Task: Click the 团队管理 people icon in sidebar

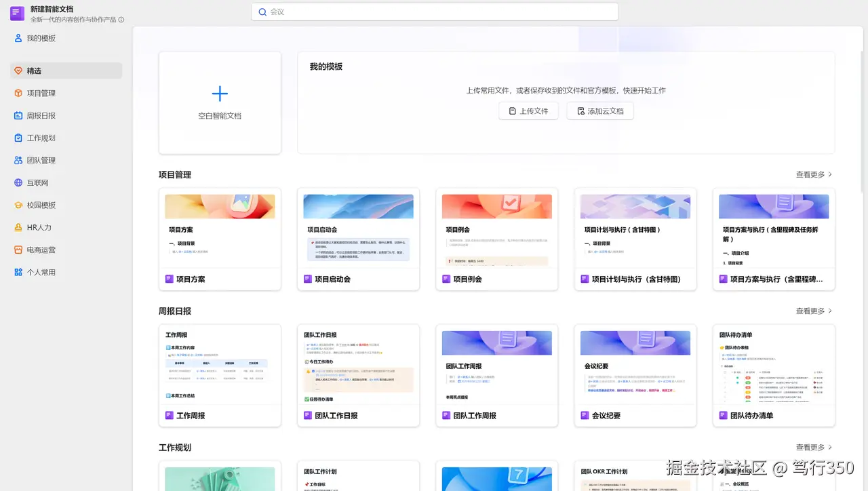Action: coord(18,160)
